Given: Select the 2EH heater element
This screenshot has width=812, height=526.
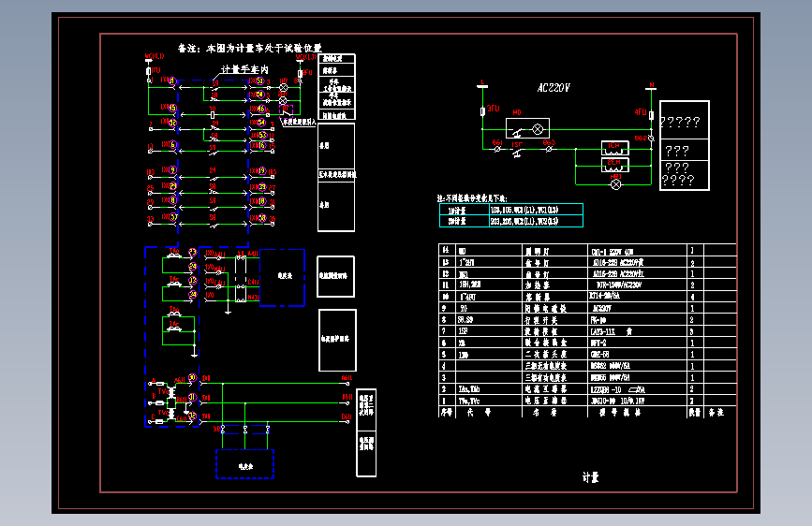Looking at the screenshot, I should 614,165.
